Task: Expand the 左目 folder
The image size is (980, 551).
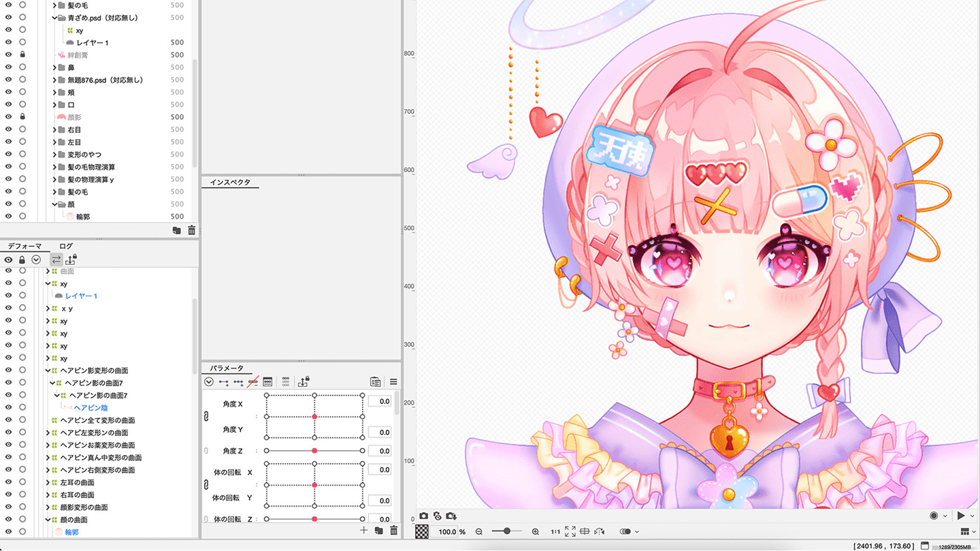Action: 54,142
